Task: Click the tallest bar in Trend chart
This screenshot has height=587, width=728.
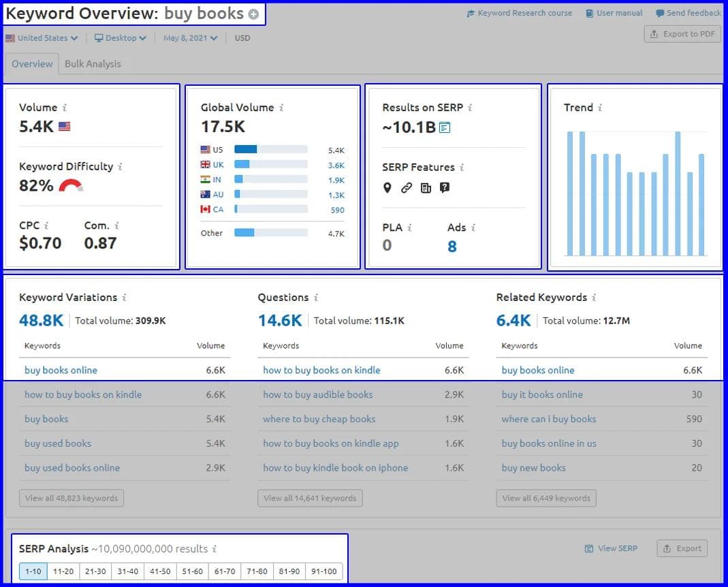Action: (678, 193)
